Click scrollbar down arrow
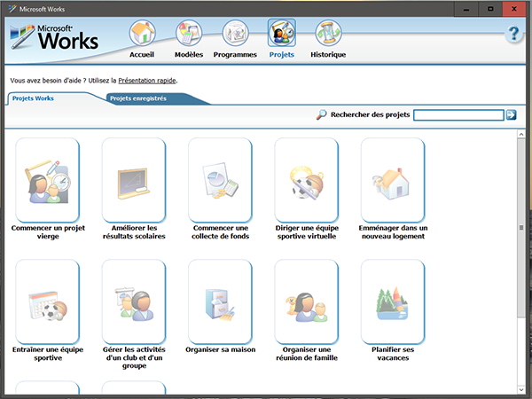532x399 pixels. [521, 390]
